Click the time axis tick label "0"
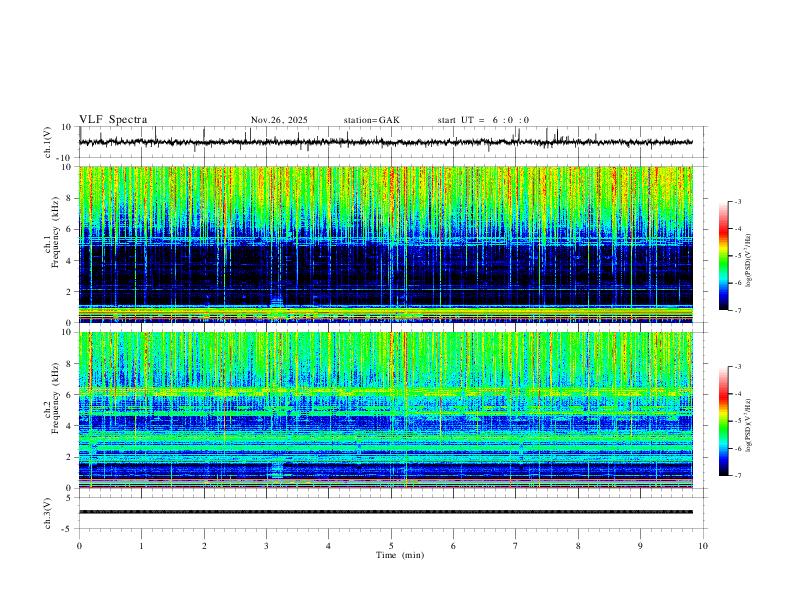This screenshot has height=612, width=792. coord(79,546)
